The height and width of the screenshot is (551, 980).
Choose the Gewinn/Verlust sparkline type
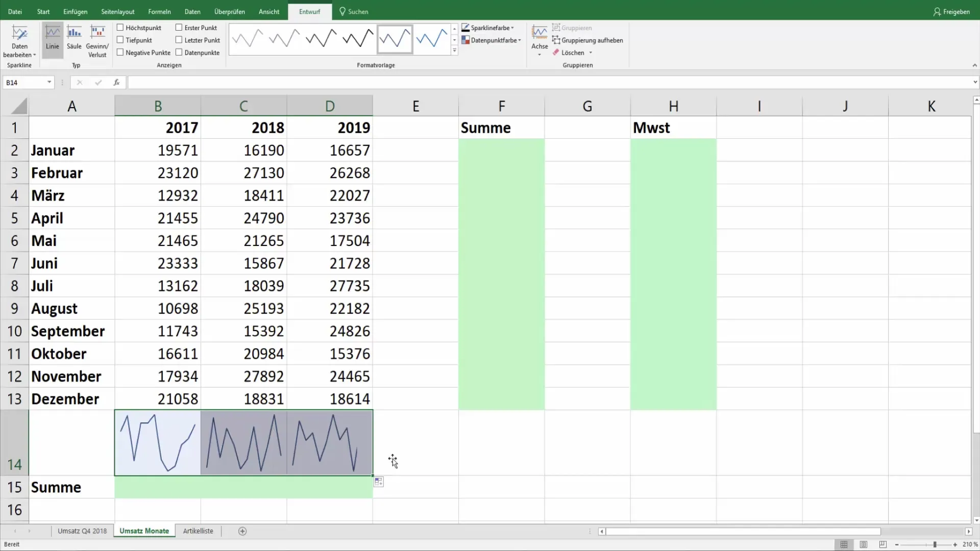[x=97, y=41]
